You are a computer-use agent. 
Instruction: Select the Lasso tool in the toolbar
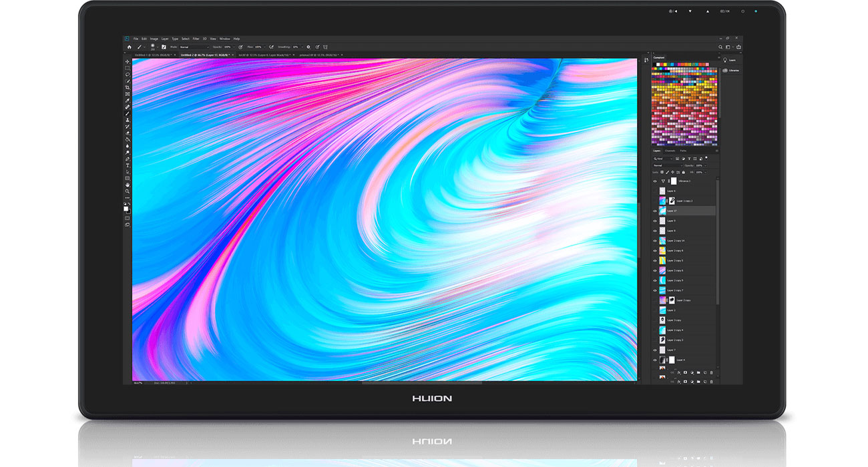coord(127,75)
